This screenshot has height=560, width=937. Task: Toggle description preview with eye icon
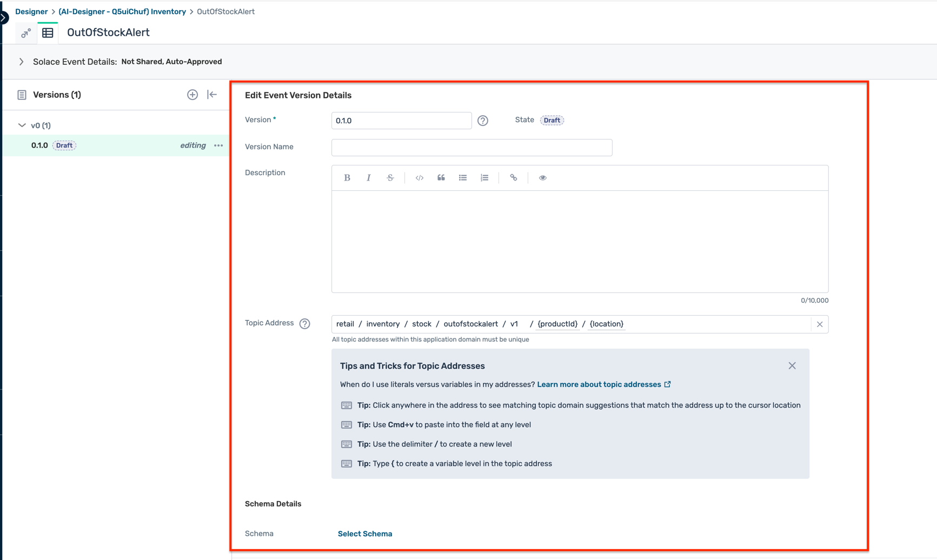543,178
